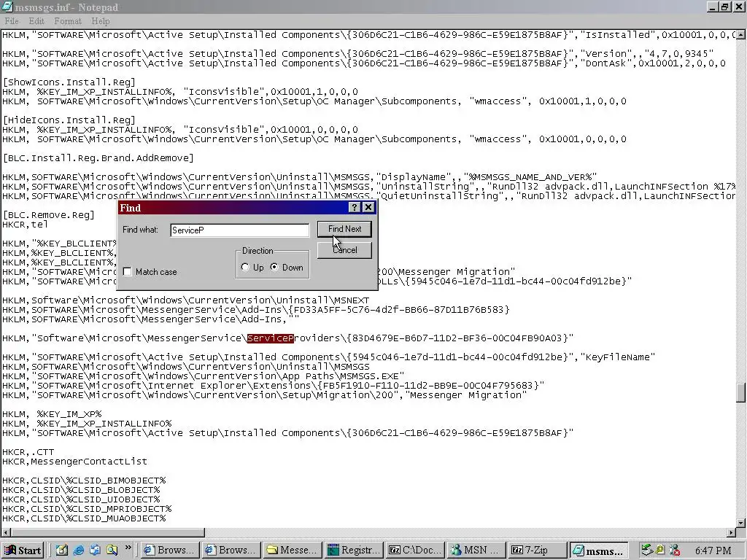
Task: Switch to the second Brows... taskbar button
Action: coord(231,551)
